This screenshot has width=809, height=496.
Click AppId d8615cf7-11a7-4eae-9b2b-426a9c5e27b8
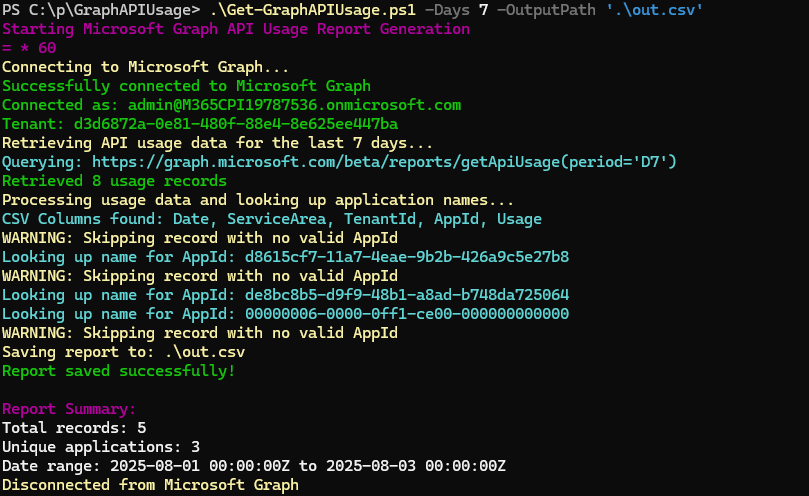pyautogui.click(x=407, y=257)
